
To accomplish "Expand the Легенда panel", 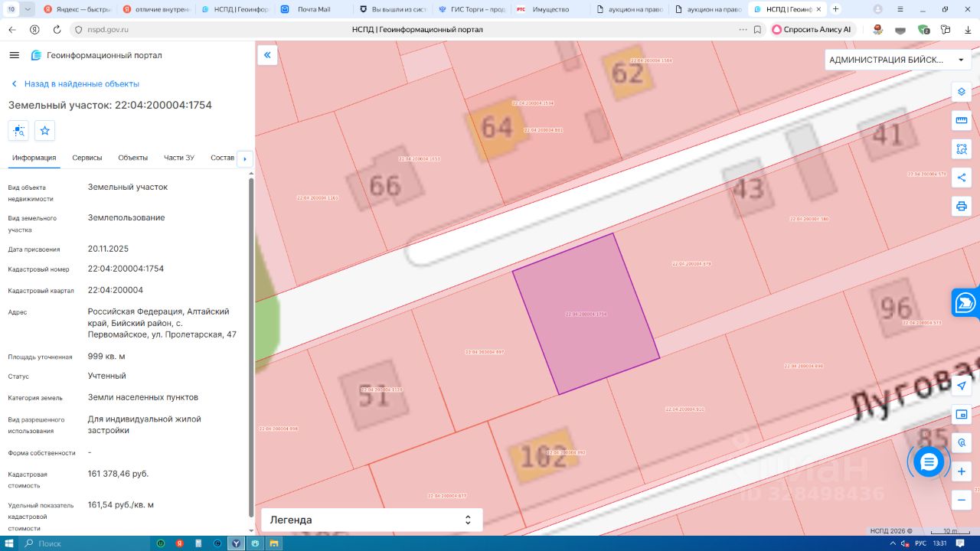I will (371, 520).
